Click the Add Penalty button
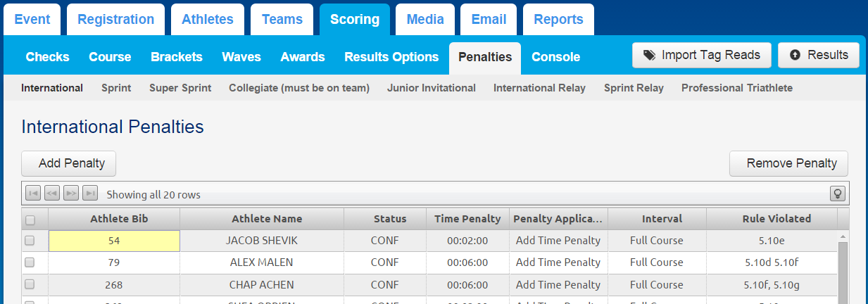The height and width of the screenshot is (304, 868). point(68,163)
